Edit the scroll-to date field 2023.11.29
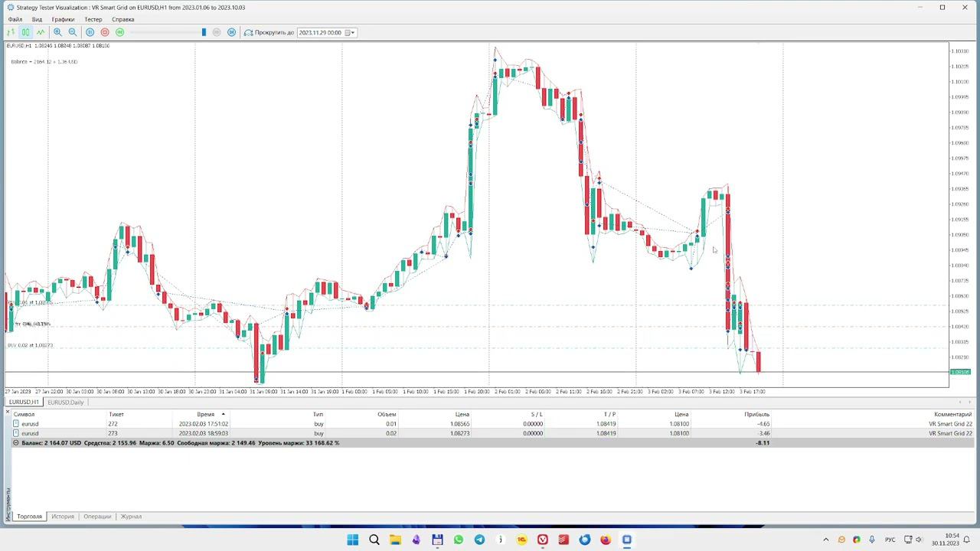 tap(320, 32)
